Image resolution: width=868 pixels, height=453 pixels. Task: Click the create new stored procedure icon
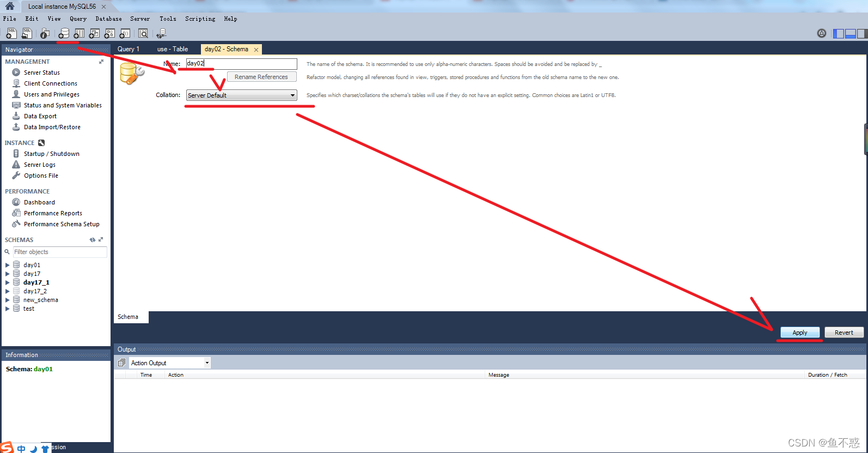109,34
